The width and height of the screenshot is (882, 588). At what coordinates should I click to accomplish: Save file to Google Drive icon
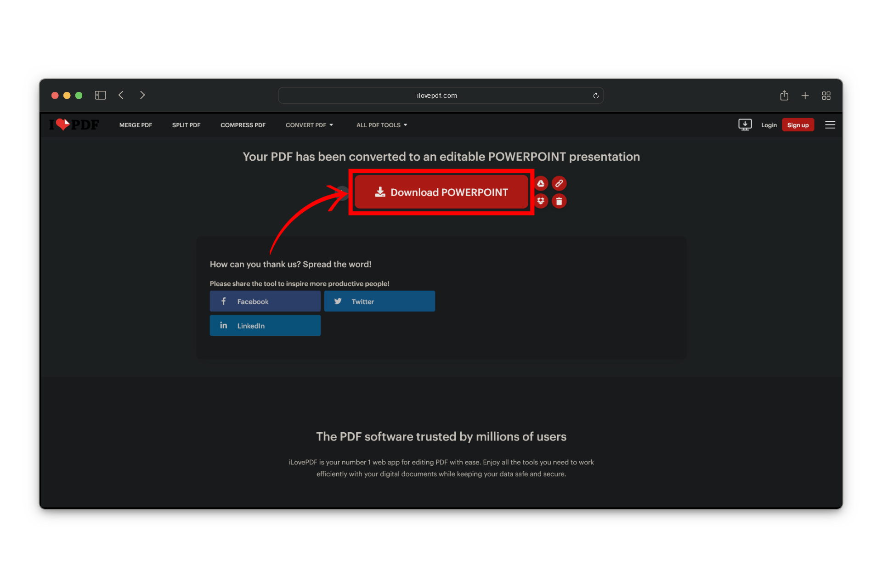541,183
